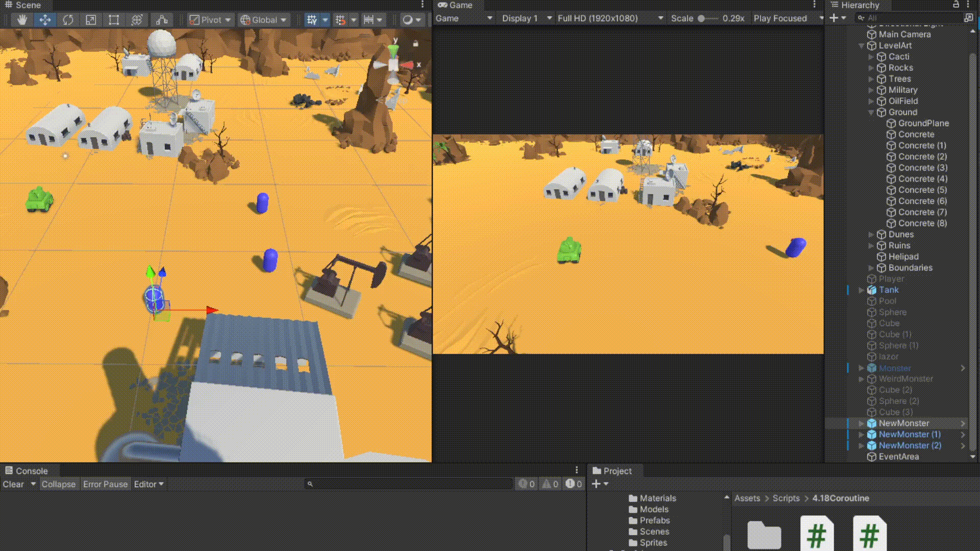Click the Console search field

pyautogui.click(x=408, y=484)
